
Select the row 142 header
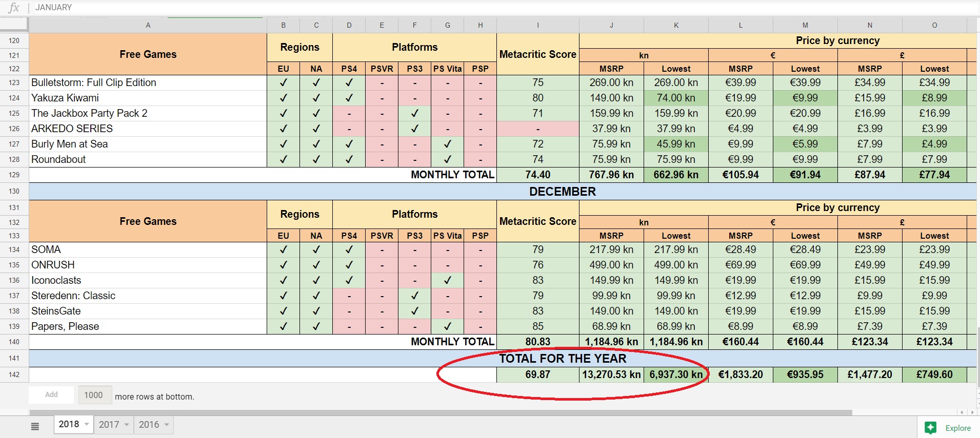click(x=14, y=374)
